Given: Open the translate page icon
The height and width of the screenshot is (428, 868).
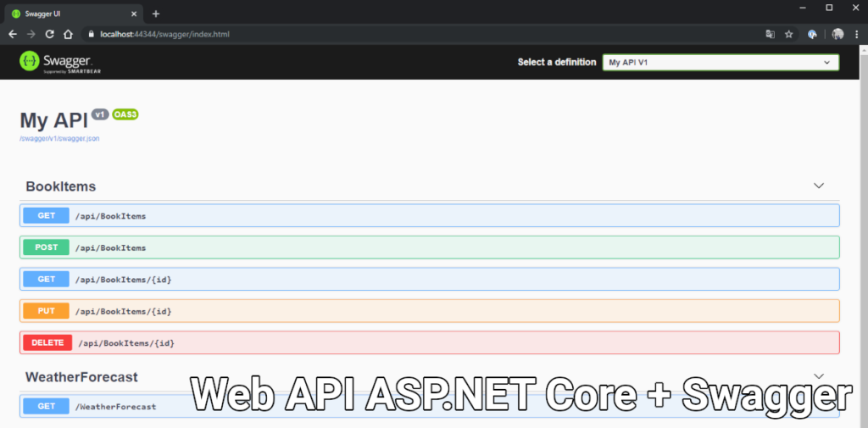Looking at the screenshot, I should [770, 35].
